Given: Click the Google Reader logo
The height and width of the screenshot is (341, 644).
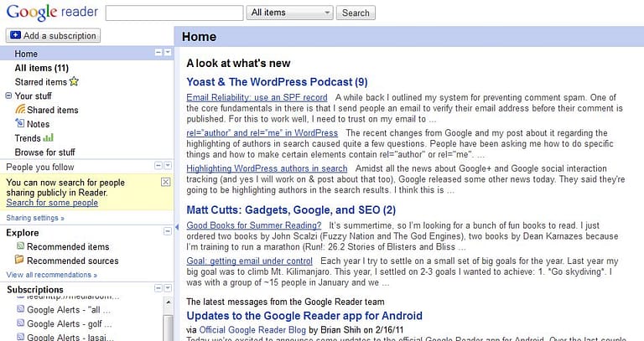Looking at the screenshot, I should pyautogui.click(x=52, y=13).
